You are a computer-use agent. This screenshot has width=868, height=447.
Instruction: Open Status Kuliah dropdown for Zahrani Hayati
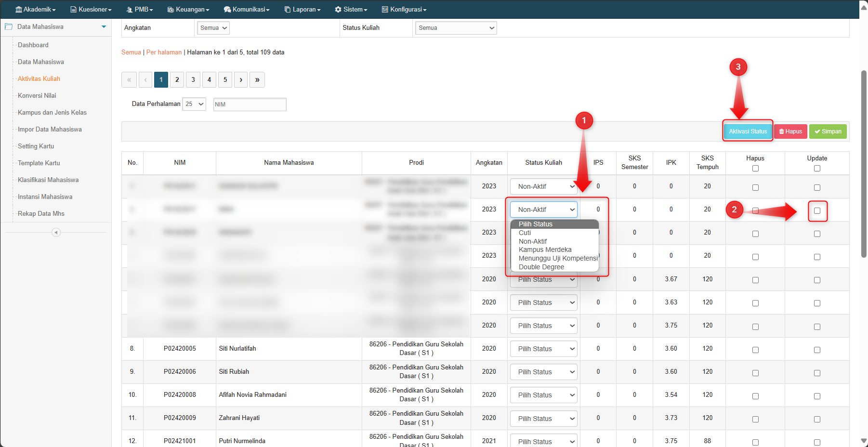point(543,419)
